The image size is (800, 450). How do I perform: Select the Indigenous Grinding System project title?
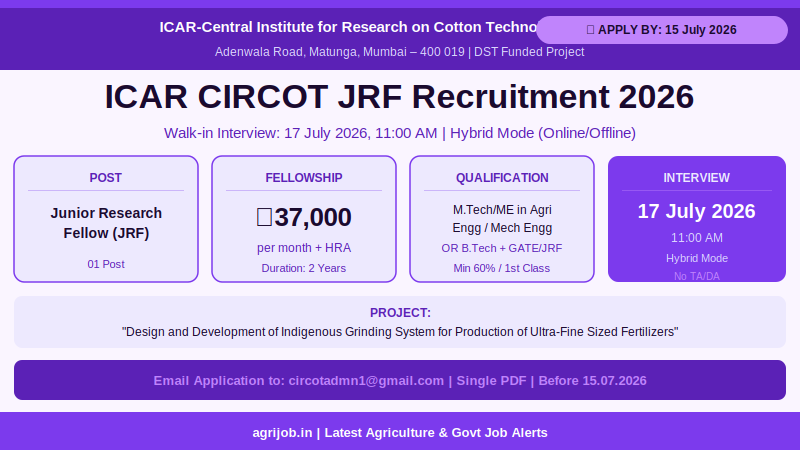pos(400,332)
